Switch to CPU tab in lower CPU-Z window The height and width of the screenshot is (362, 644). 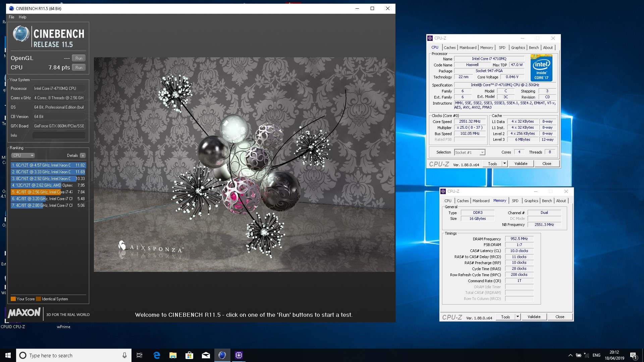point(448,201)
